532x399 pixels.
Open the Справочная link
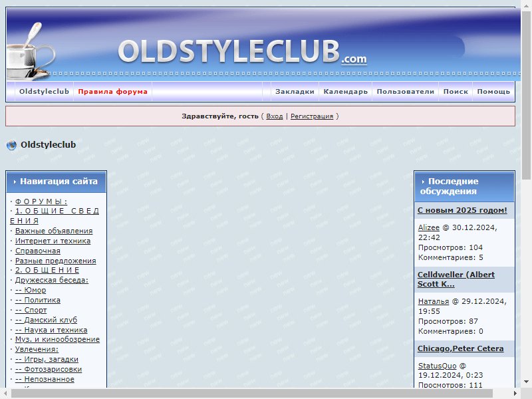click(38, 251)
